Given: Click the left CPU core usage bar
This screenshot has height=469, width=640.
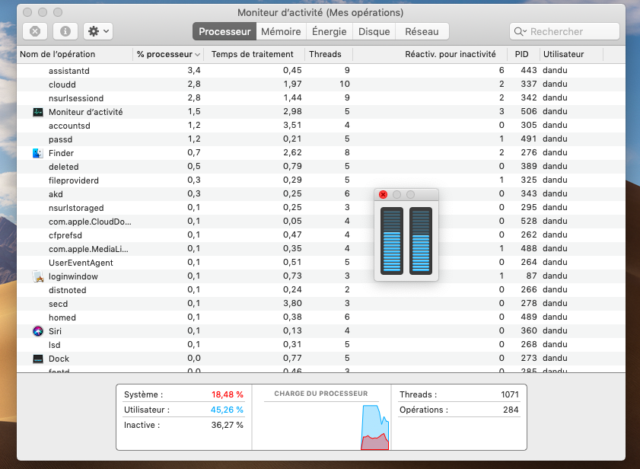Looking at the screenshot, I should [392, 241].
